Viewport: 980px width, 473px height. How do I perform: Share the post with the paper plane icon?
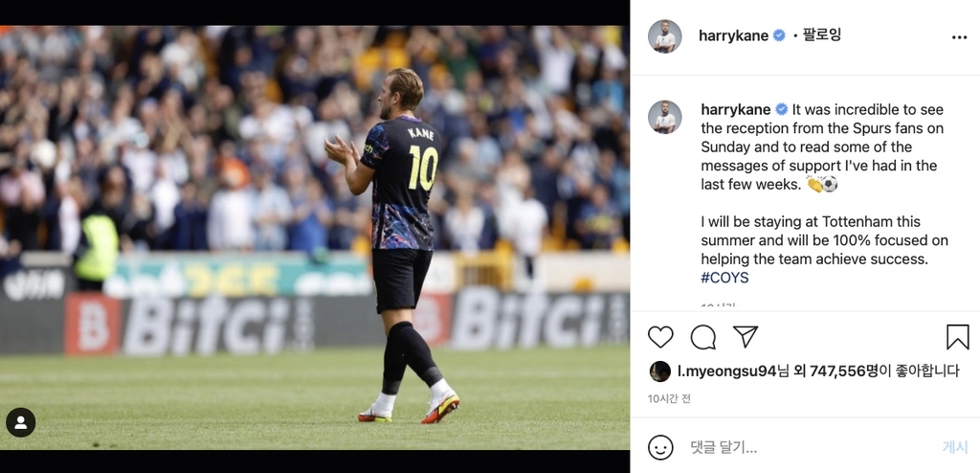(x=746, y=336)
